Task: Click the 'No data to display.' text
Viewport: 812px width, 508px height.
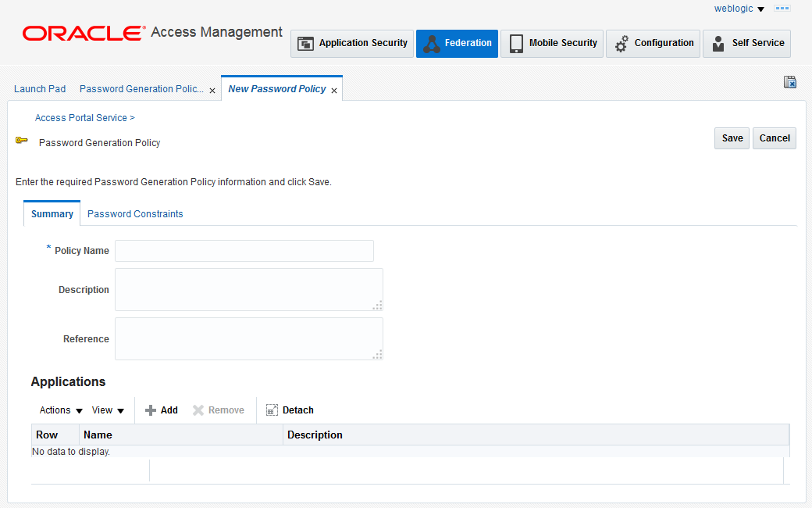Action: [x=71, y=452]
